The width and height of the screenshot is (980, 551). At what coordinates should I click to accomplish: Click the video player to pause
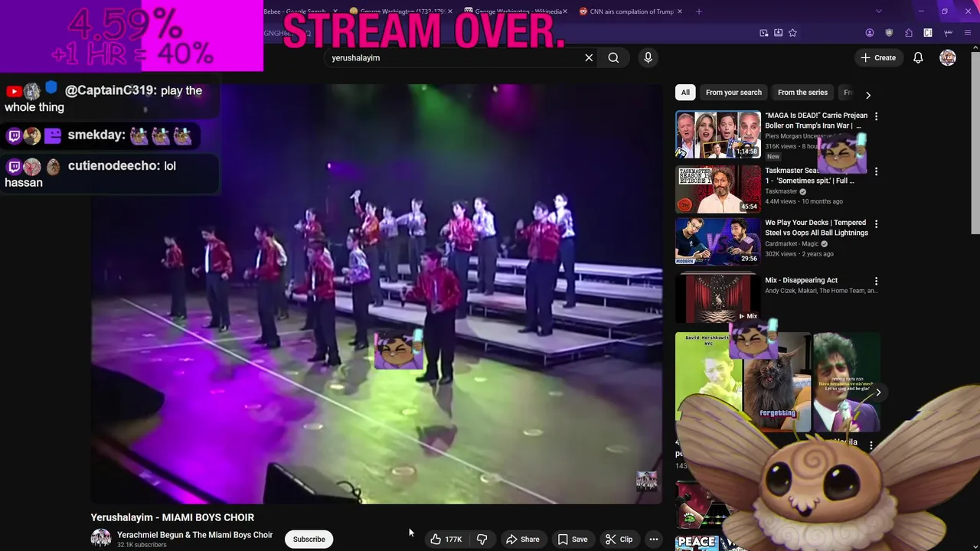377,294
